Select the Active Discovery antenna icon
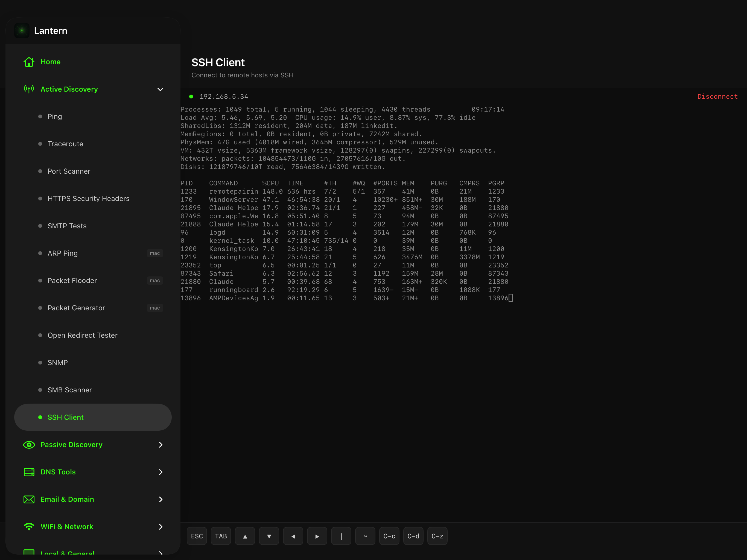Image resolution: width=747 pixels, height=560 pixels. point(29,89)
